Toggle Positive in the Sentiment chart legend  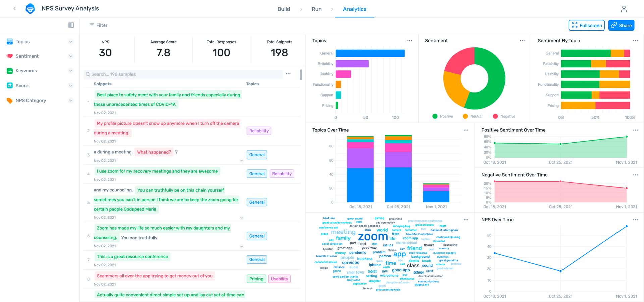coord(443,116)
